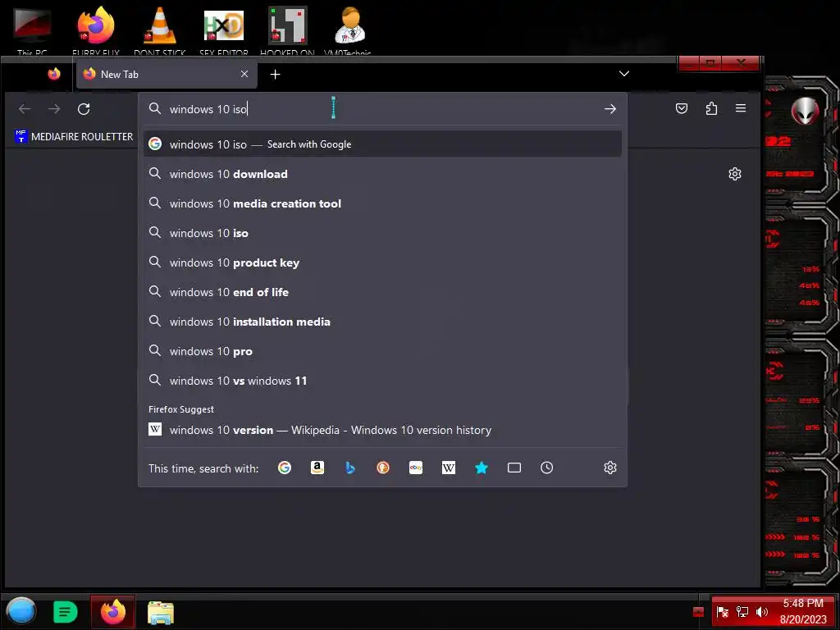Click the Firefox taskbar button
The image size is (840, 630).
(x=113, y=611)
